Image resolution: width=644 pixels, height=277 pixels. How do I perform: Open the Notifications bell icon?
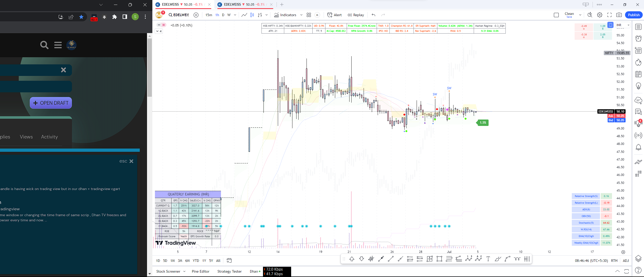(638, 147)
